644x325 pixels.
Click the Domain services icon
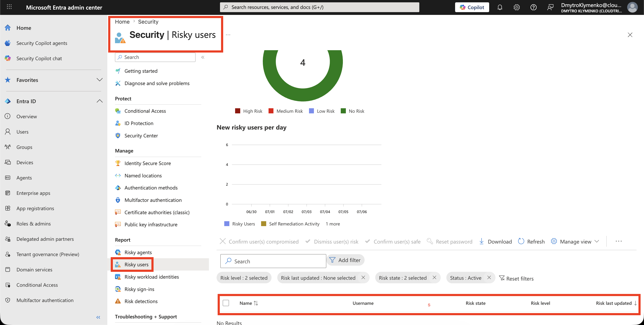click(x=8, y=269)
